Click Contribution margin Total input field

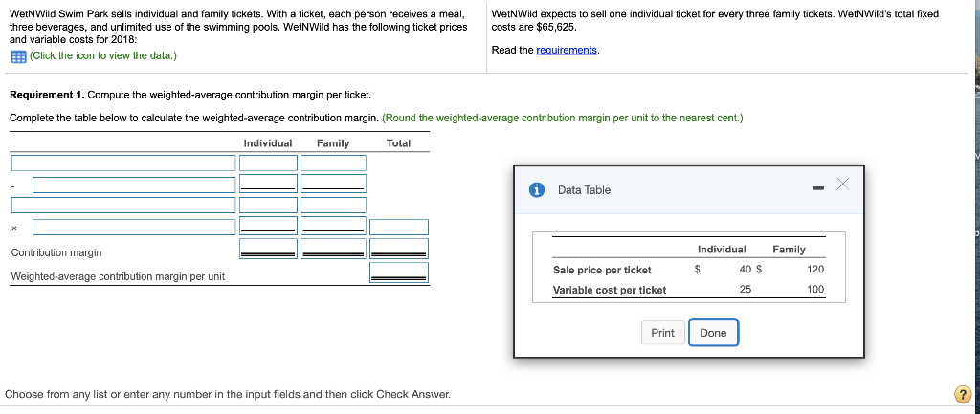click(x=399, y=248)
